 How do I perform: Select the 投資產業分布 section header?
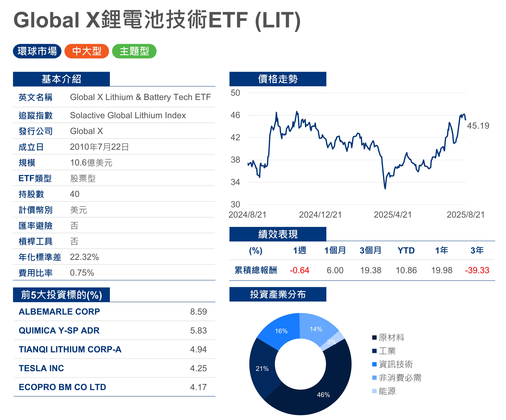278,294
